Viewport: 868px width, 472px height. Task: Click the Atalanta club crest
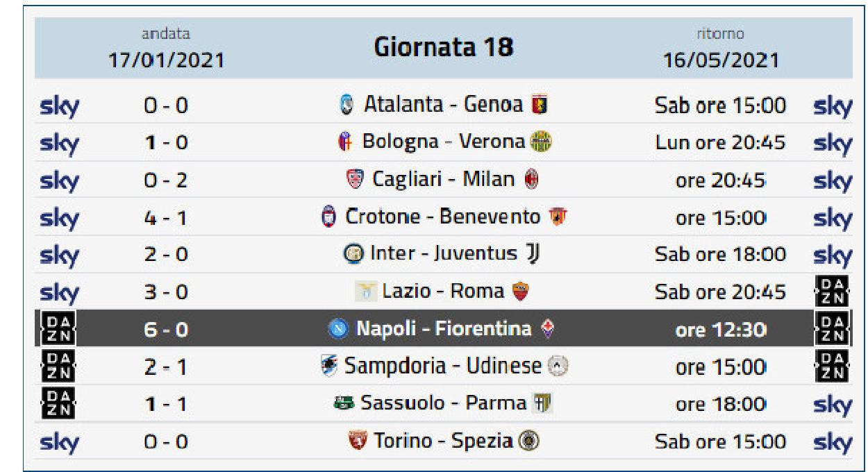347,106
